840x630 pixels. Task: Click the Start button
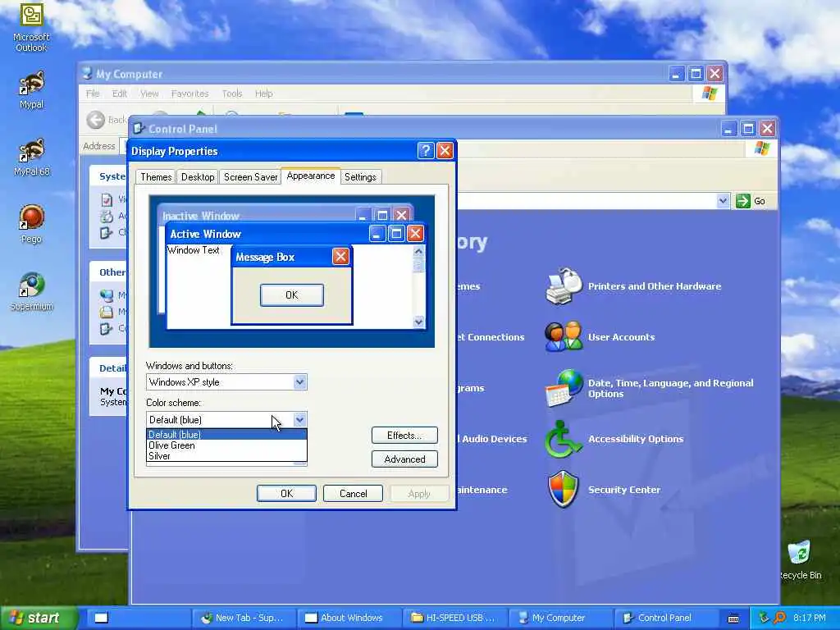click(38, 619)
